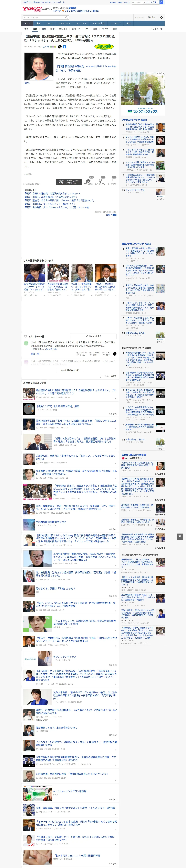Open the 速報 tab
The height and width of the screenshot is (868, 186).
(x=38, y=24)
